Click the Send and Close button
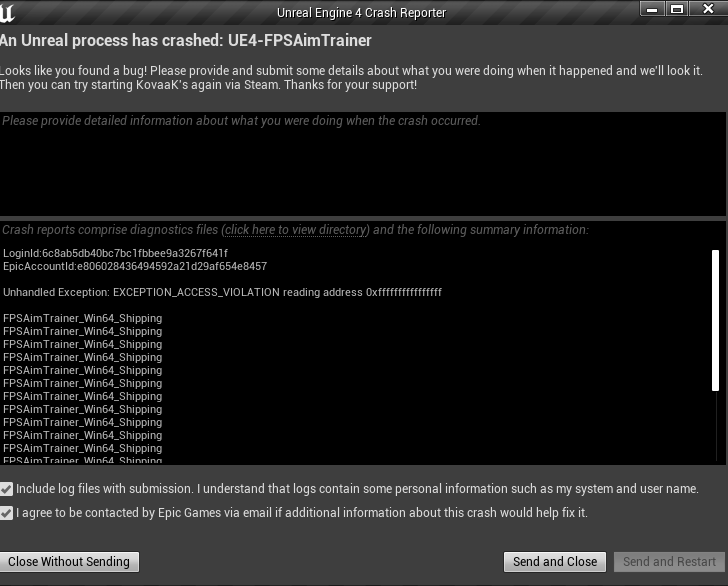This screenshot has width=728, height=586. coord(555,562)
